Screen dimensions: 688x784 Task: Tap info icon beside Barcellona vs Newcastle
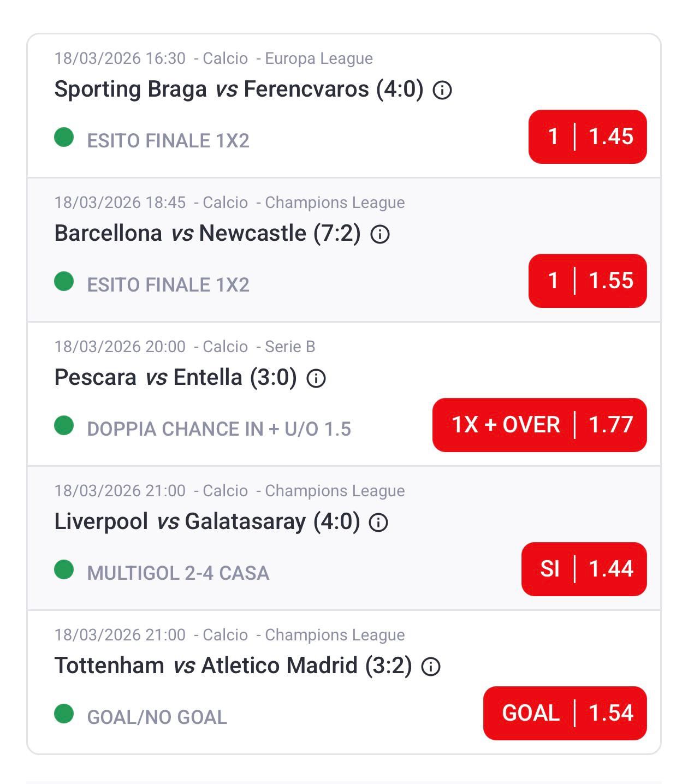tap(379, 234)
